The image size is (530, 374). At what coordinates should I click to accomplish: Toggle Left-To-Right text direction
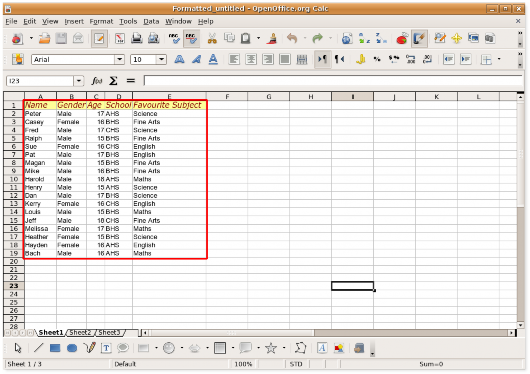point(322,60)
